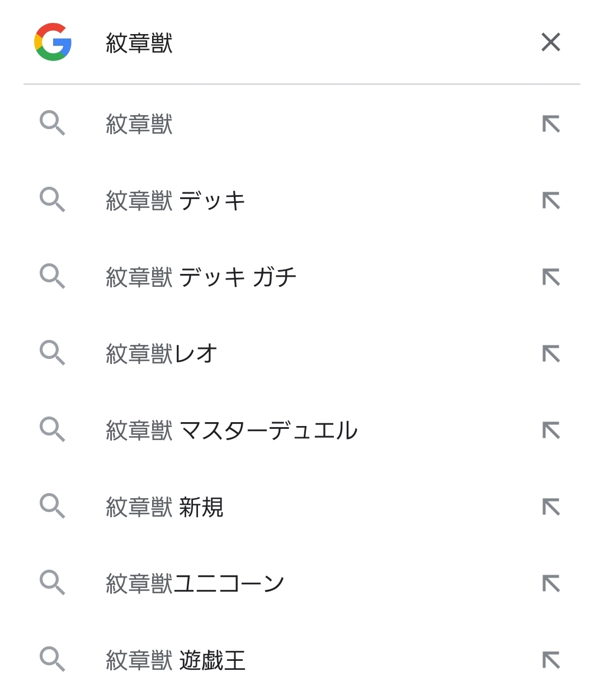Tap the 紋章獣 遊戯王 suggestion
Screen dimensions: 604x700
(x=176, y=660)
